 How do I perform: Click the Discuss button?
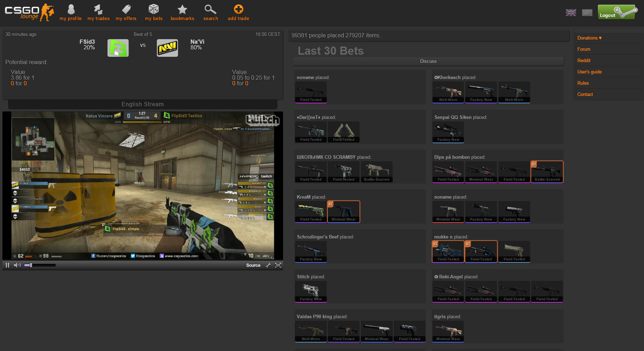(428, 61)
